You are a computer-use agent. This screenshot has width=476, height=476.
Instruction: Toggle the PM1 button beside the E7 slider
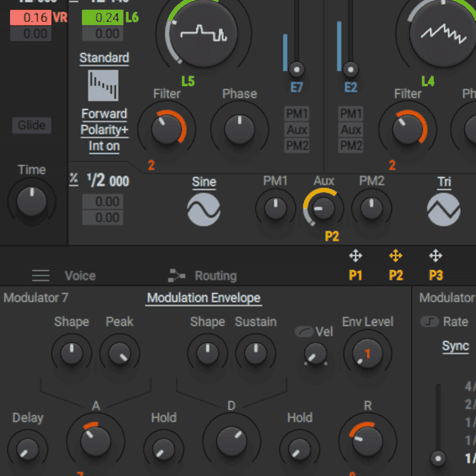point(297,114)
